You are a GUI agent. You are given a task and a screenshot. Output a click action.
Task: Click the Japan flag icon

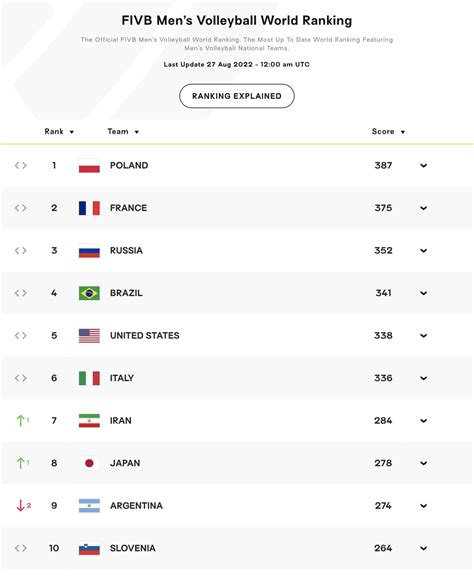(x=89, y=463)
